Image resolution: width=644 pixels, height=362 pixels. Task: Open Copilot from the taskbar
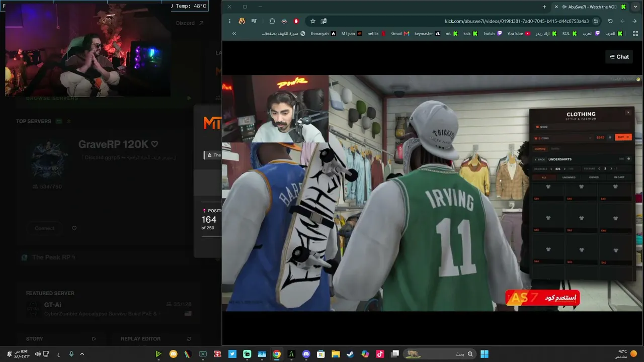(365, 354)
